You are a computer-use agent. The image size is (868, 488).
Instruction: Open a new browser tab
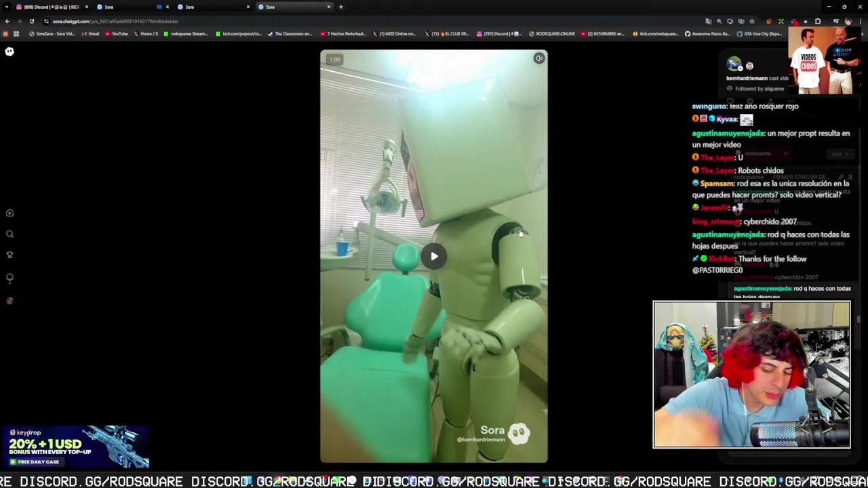[x=341, y=7]
